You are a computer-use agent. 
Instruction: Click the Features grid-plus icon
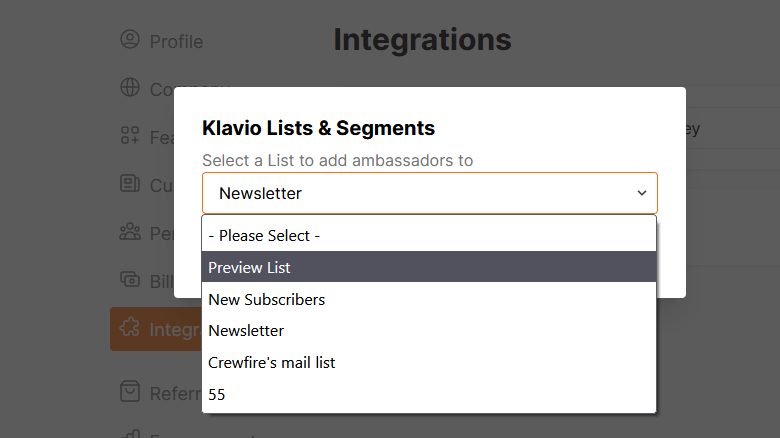point(130,135)
